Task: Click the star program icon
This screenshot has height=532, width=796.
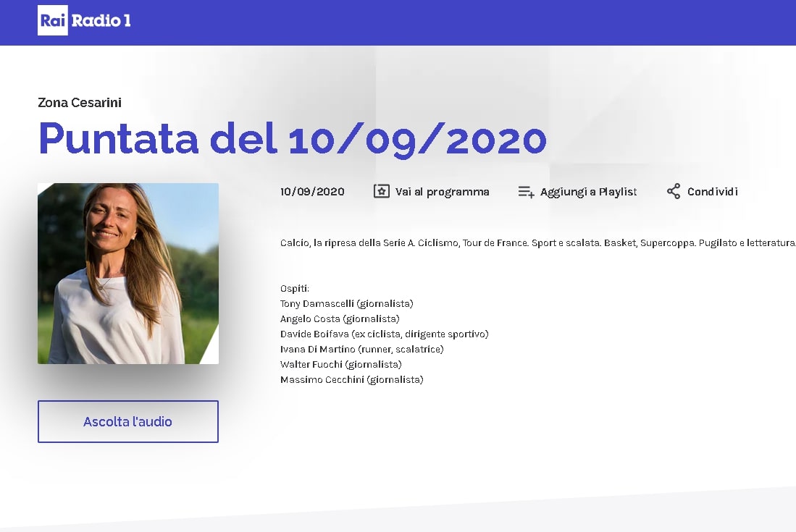Action: [x=381, y=191]
